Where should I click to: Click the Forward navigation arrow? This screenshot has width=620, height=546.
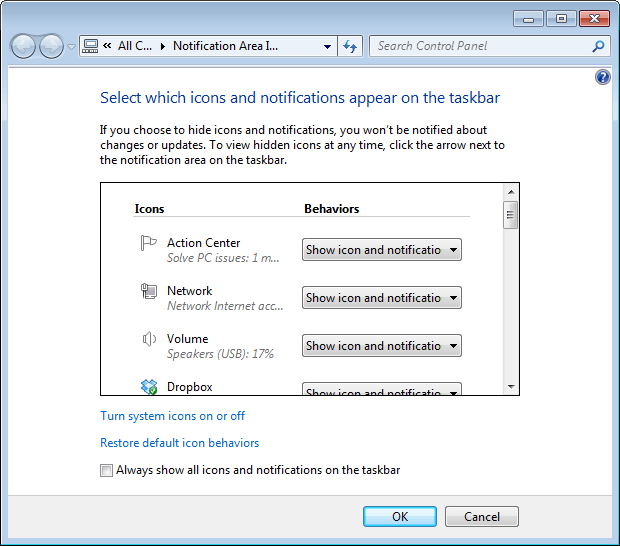(51, 46)
